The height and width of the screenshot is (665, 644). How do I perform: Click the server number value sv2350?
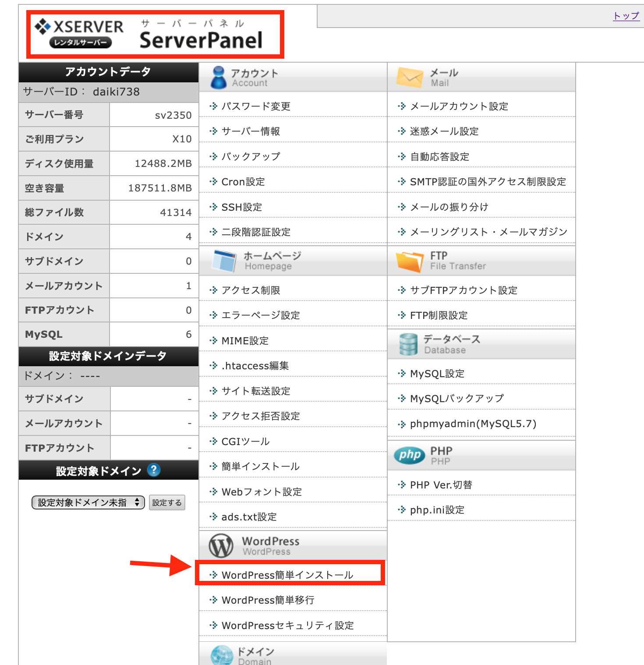pos(173,115)
